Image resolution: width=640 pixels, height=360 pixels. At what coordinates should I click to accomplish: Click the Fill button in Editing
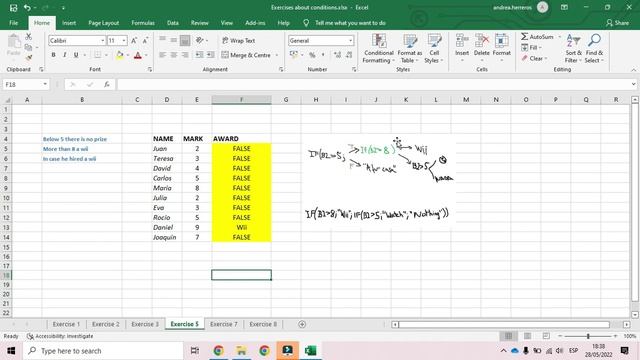pos(531,48)
